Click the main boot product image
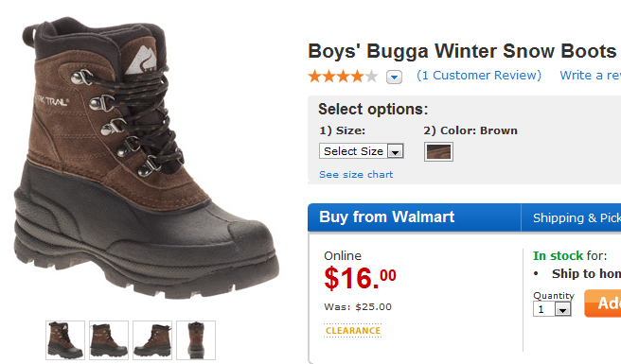The height and width of the screenshot is (364, 621). tap(147, 158)
